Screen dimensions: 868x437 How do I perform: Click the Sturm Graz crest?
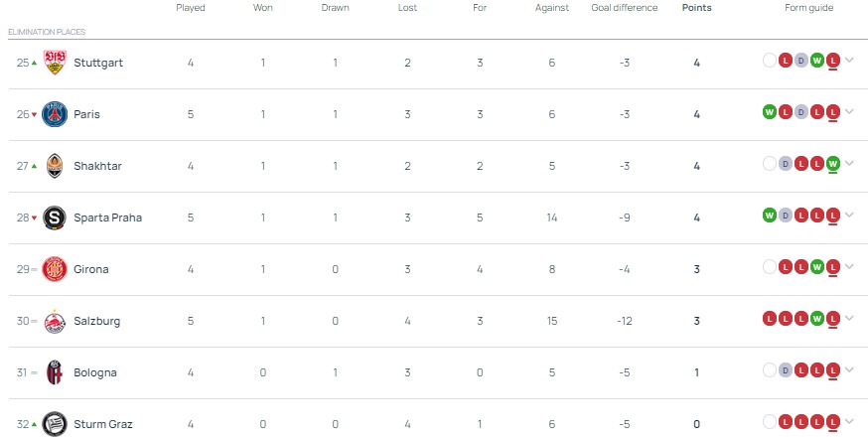[x=55, y=424]
